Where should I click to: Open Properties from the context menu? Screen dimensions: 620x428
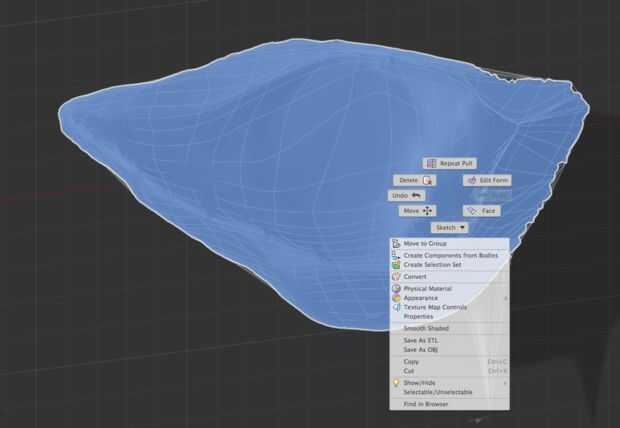click(450, 316)
